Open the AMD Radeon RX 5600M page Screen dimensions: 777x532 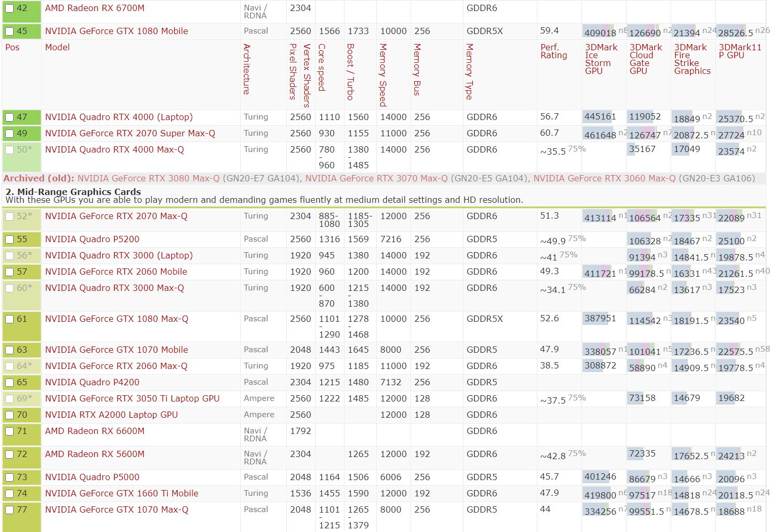[x=94, y=454]
